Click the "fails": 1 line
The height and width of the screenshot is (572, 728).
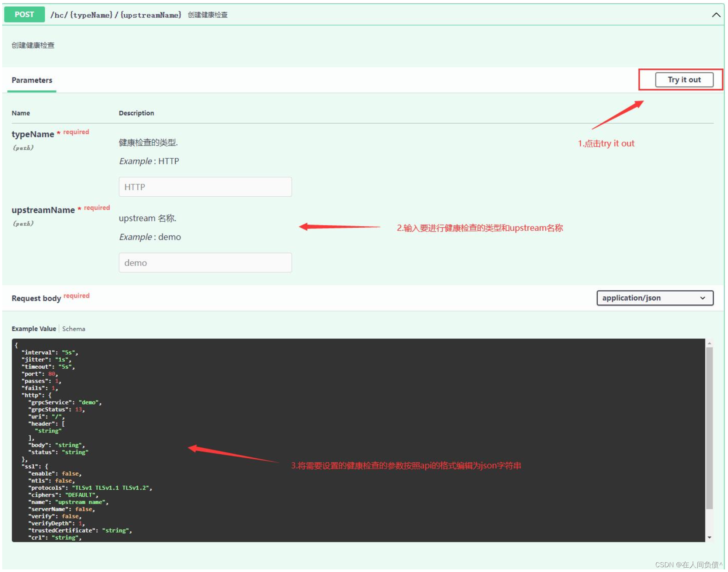click(40, 388)
